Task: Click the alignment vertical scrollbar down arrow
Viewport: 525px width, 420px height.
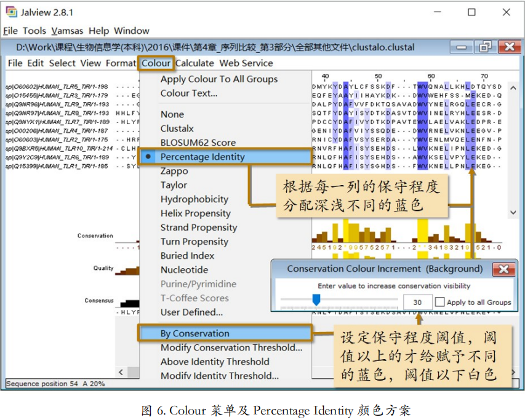Action: pyautogui.click(x=513, y=212)
